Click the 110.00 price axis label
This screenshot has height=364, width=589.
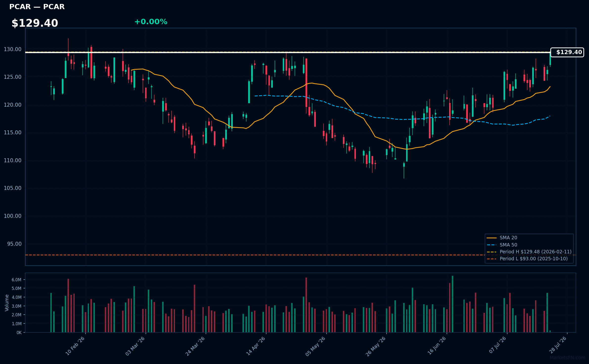point(13,161)
